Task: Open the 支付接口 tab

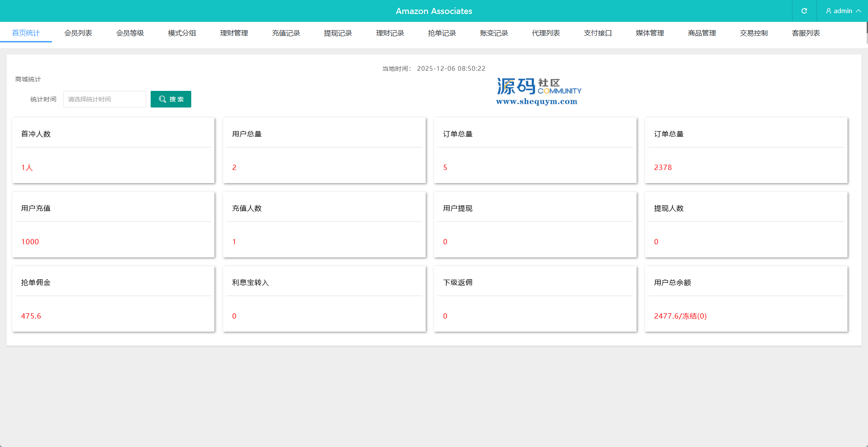Action: tap(598, 33)
